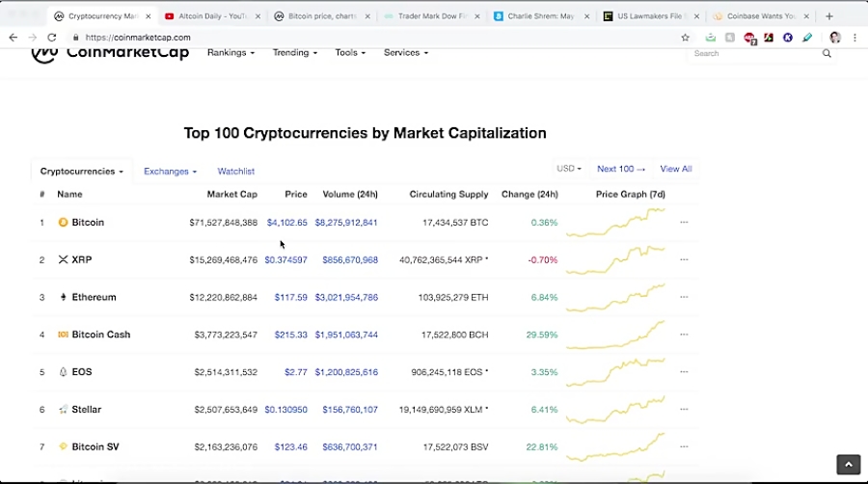868x484 pixels.
Task: Sort by the Change (24h) column header
Action: point(529,194)
